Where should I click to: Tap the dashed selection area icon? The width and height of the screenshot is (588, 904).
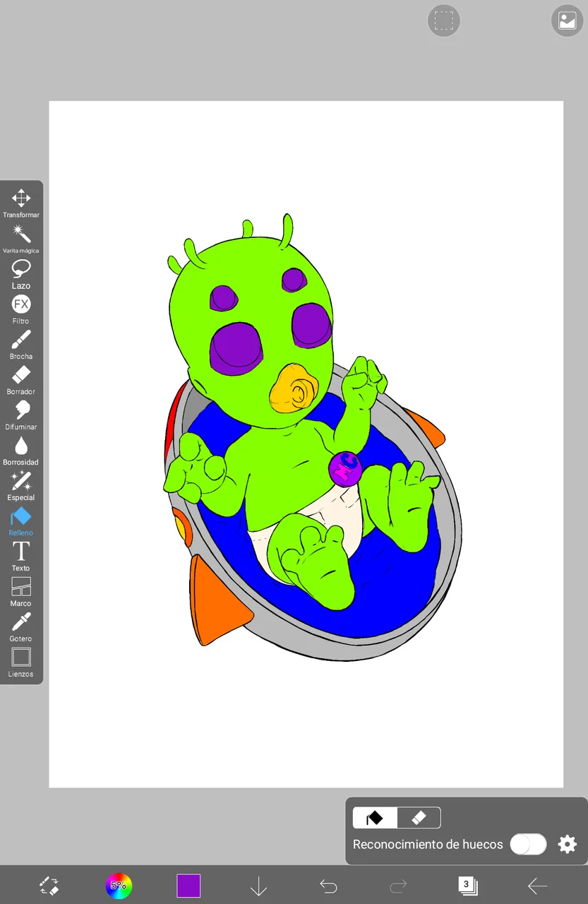pyautogui.click(x=444, y=20)
